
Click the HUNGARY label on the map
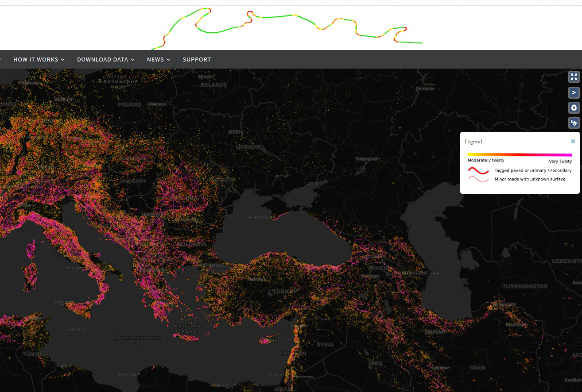[132, 181]
